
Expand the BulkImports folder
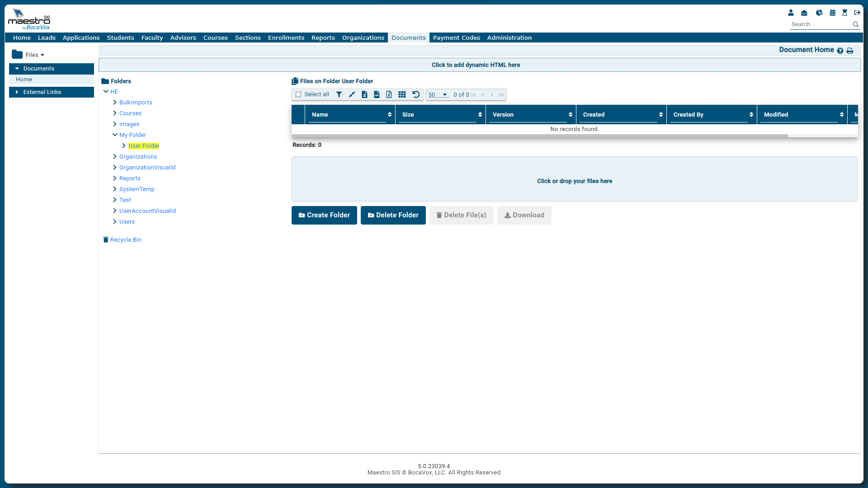coord(115,102)
